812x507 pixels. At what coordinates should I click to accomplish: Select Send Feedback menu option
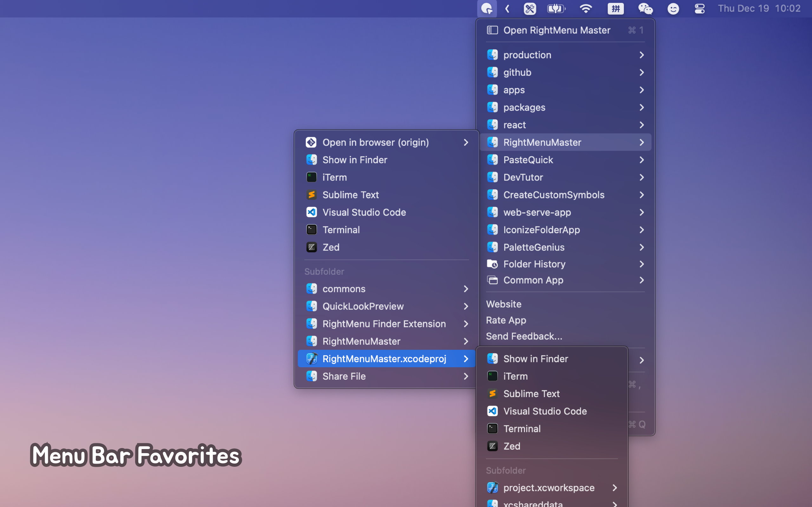[x=524, y=336]
